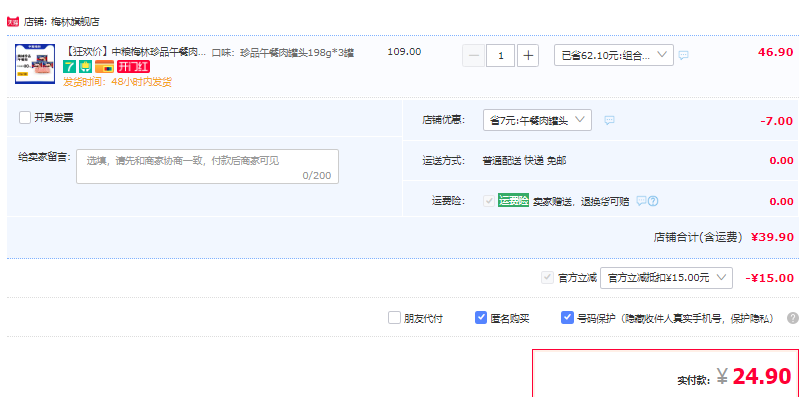Click the green shield guarantee badge
The height and width of the screenshot is (397, 809).
pyautogui.click(x=86, y=67)
